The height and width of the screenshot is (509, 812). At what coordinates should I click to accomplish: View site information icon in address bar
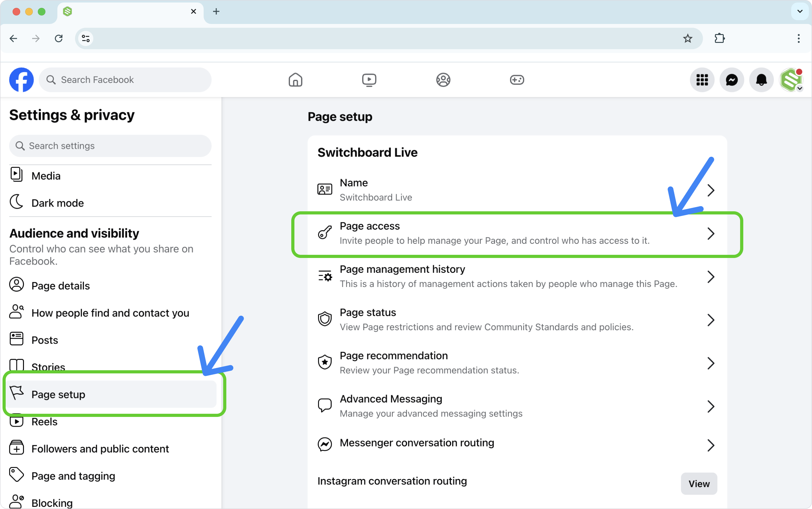click(86, 38)
